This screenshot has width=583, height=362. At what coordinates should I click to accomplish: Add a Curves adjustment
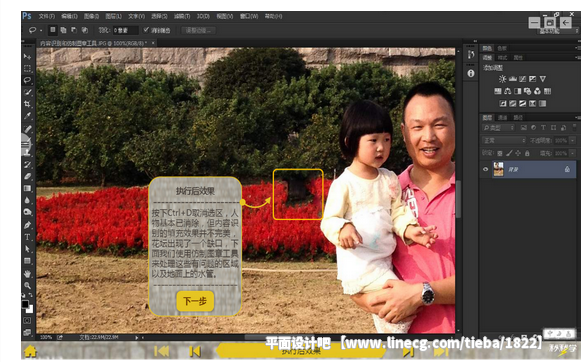click(x=522, y=79)
